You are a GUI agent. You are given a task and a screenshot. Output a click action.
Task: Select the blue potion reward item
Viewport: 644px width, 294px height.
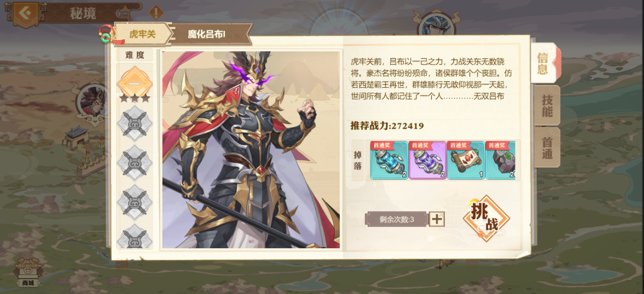(389, 160)
